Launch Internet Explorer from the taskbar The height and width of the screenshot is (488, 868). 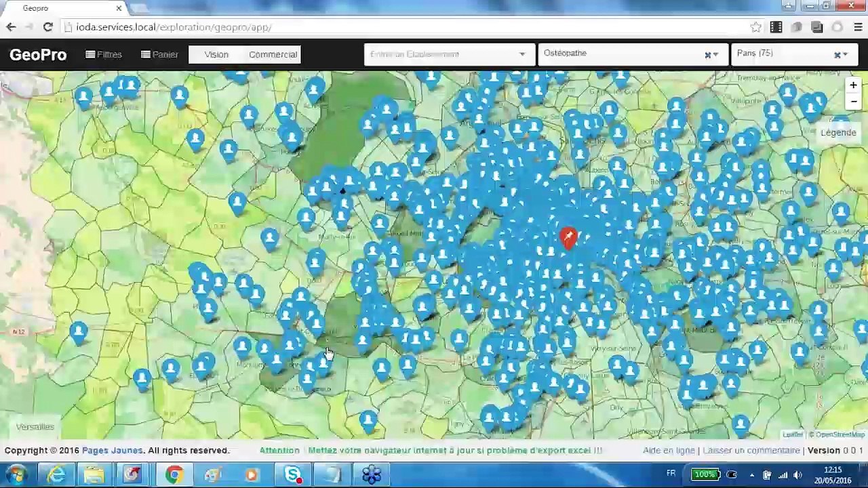click(56, 474)
